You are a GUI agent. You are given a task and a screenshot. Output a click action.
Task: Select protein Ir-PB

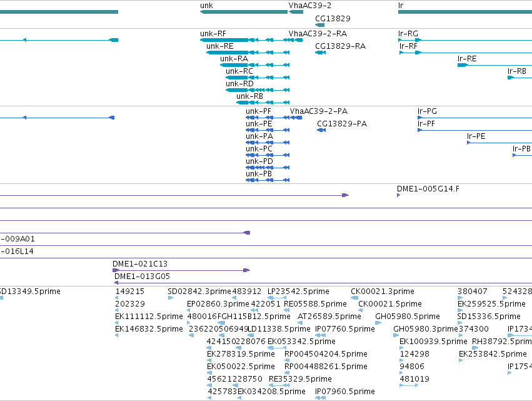(522, 156)
